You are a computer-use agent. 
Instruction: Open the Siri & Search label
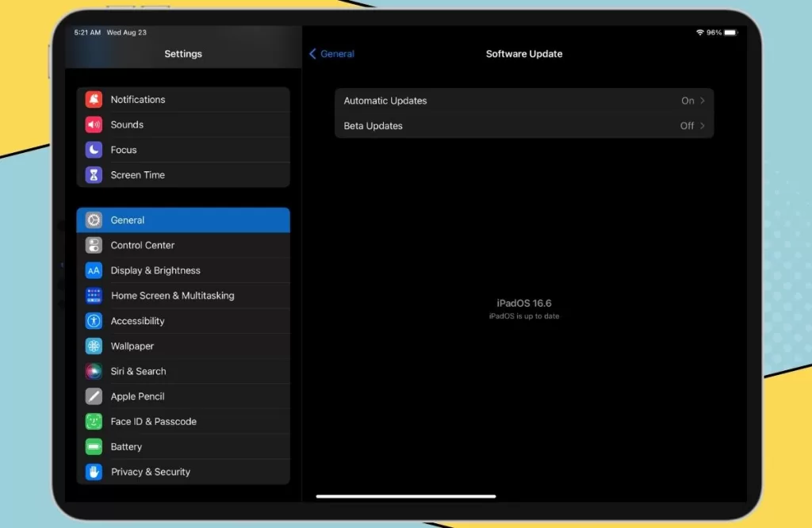pos(138,371)
